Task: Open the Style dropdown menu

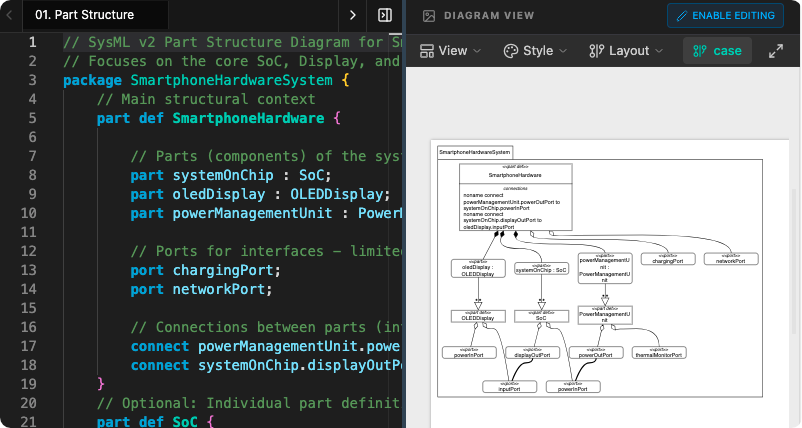Action: point(536,51)
